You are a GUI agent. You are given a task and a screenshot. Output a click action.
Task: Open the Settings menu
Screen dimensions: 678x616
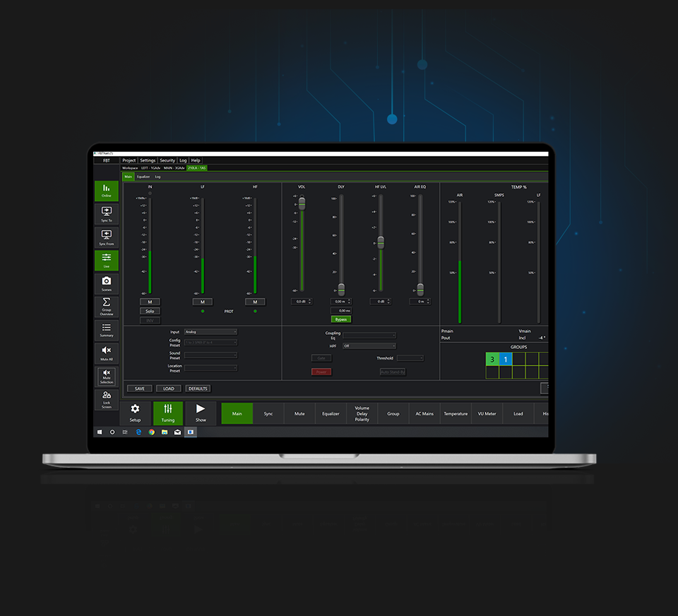pos(148,160)
